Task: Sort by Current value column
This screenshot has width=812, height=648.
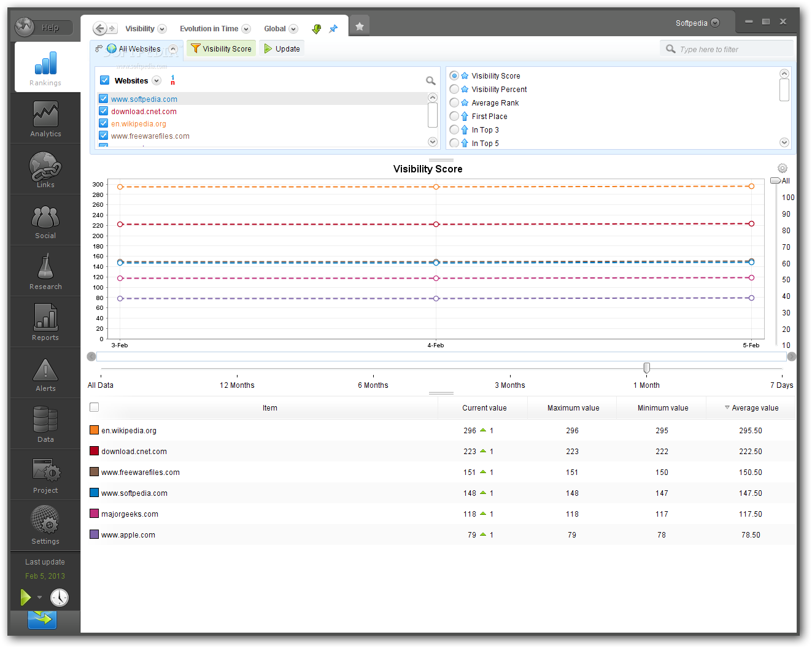Action: click(x=484, y=408)
